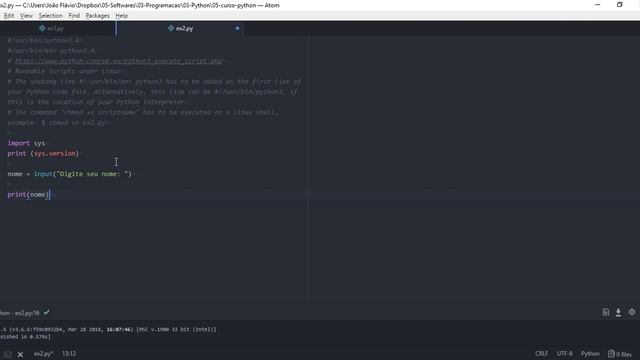Click the git icon beside 0 files
The image size is (640, 360).
(x=611, y=354)
